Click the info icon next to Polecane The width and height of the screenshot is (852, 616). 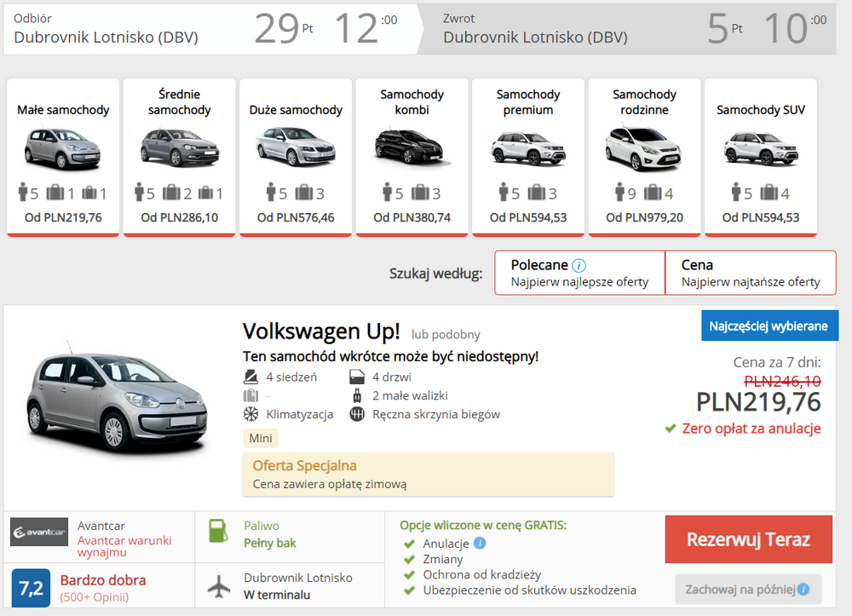[x=579, y=266]
